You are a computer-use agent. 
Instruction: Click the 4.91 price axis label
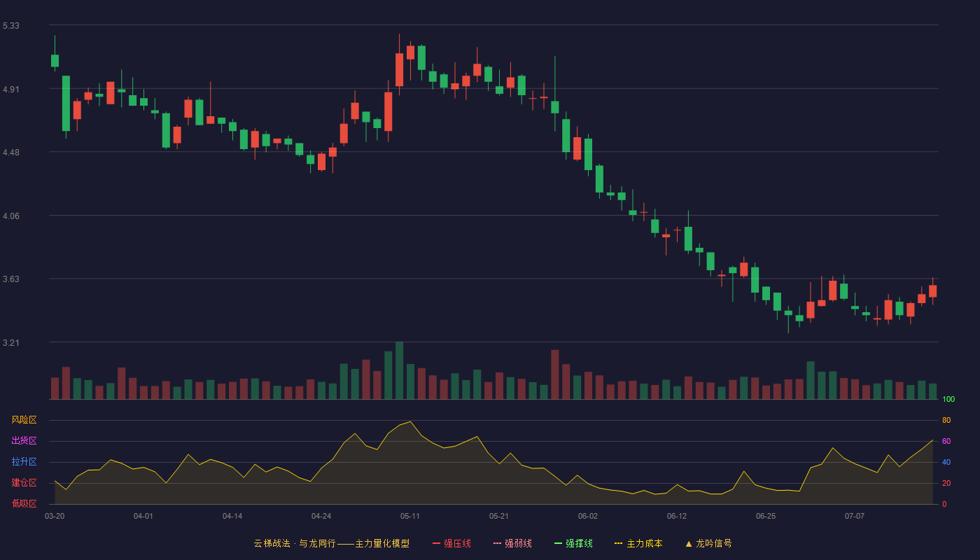coord(11,90)
